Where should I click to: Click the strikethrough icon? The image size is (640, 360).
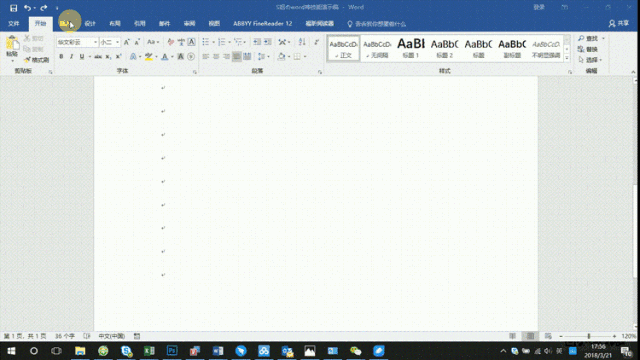coord(98,57)
